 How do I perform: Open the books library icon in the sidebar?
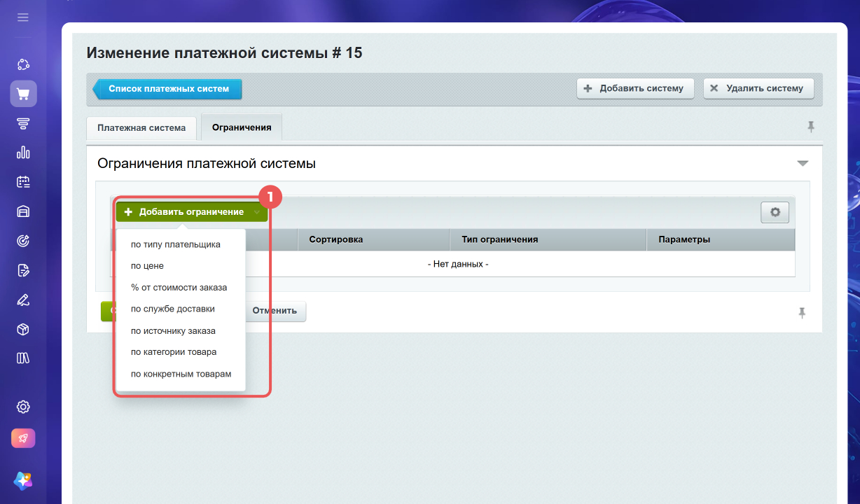pos(23,358)
